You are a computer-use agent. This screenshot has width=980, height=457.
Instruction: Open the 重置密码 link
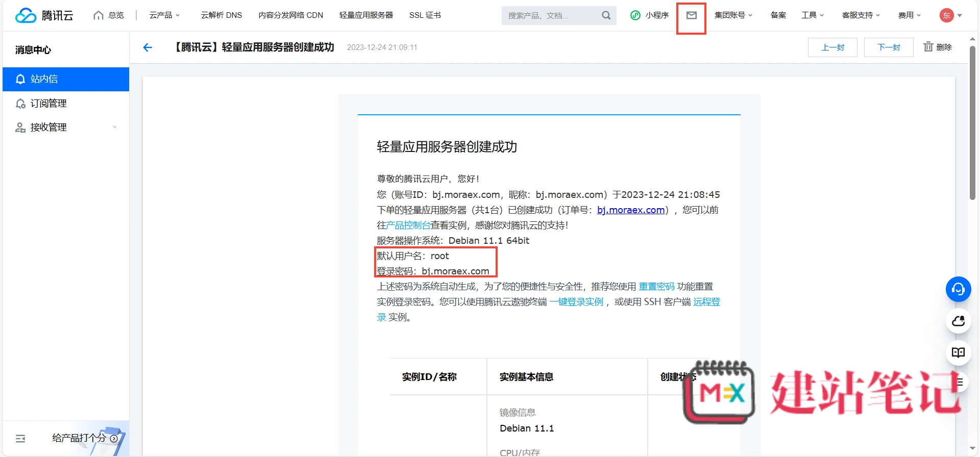pyautogui.click(x=656, y=287)
